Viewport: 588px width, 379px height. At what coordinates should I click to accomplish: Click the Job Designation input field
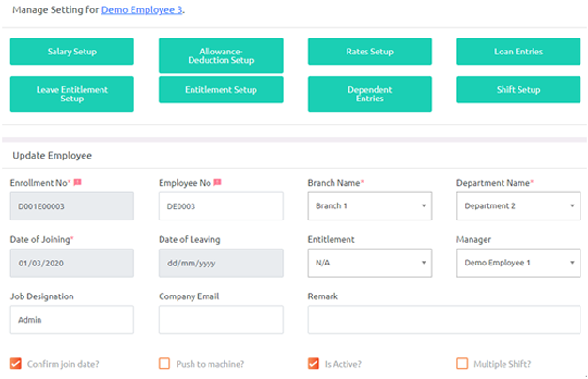pyautogui.click(x=72, y=319)
